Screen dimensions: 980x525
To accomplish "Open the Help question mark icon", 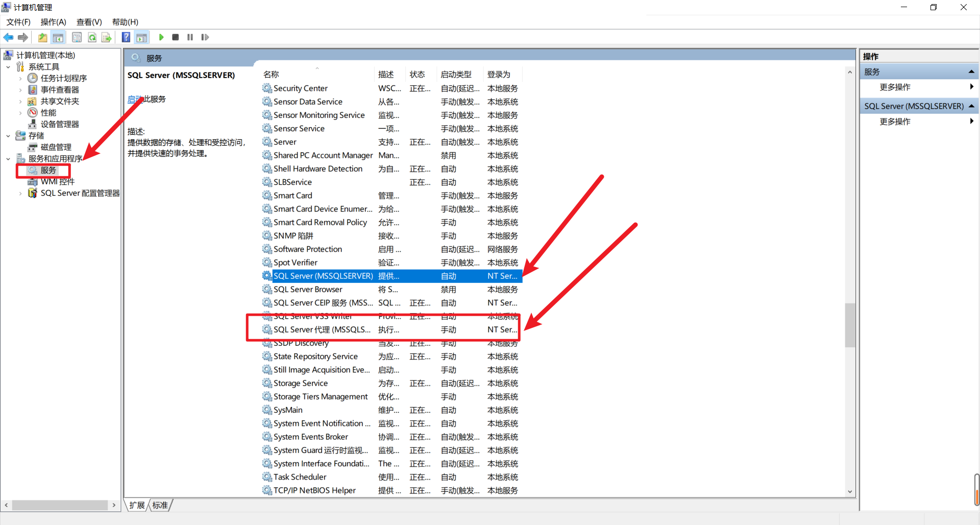I will (x=126, y=37).
